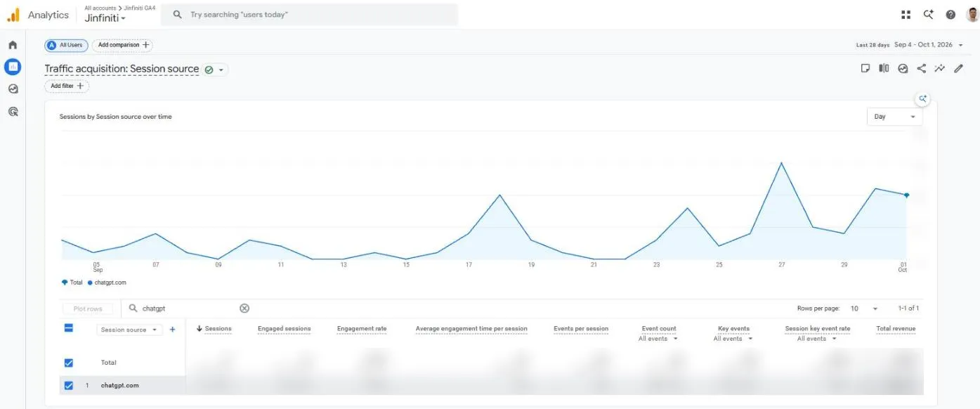Sort by the Events per session column header
This screenshot has width=980, height=409.
point(581,328)
